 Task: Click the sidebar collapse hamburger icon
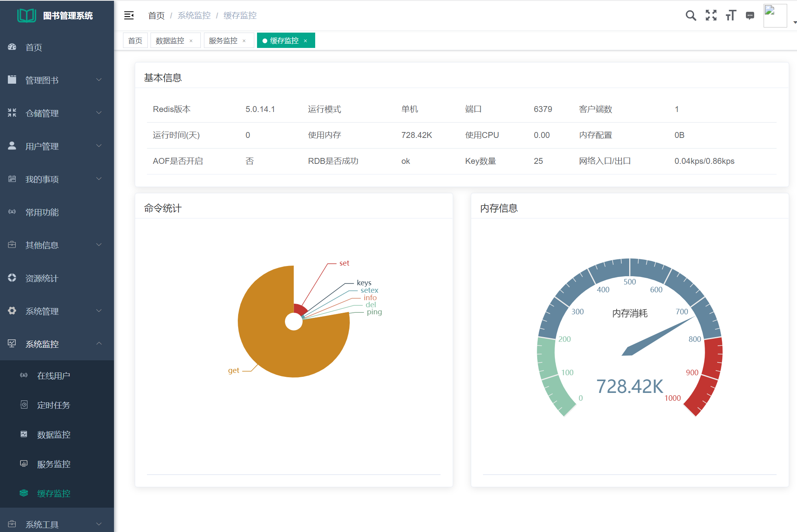click(129, 15)
